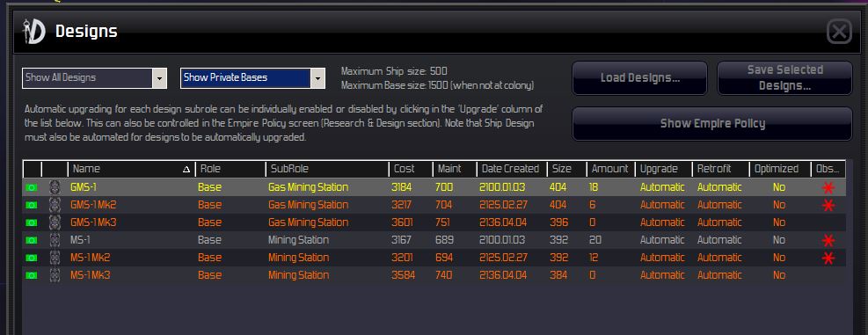Sort designs by the Obs... column header
Image resolution: width=868 pixels, height=335 pixels.
coord(828,169)
